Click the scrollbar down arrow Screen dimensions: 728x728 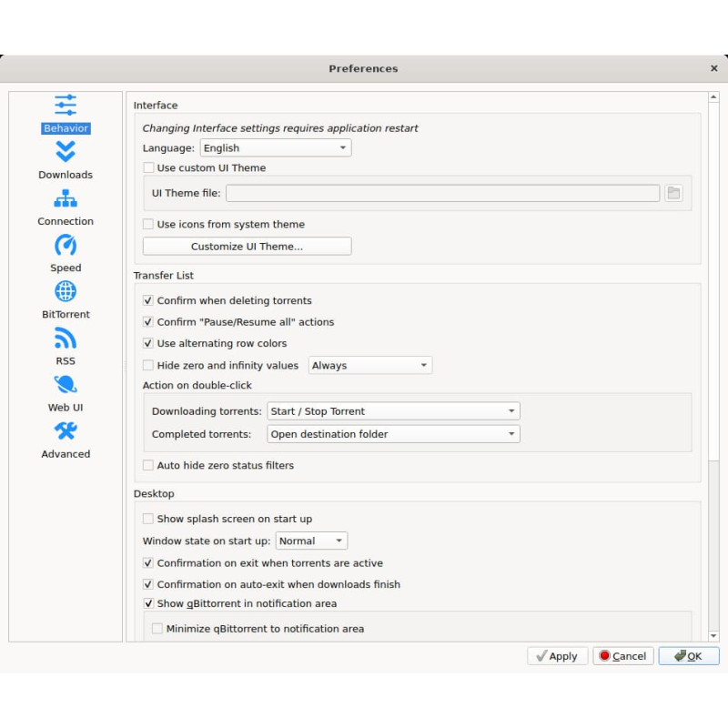point(713,636)
